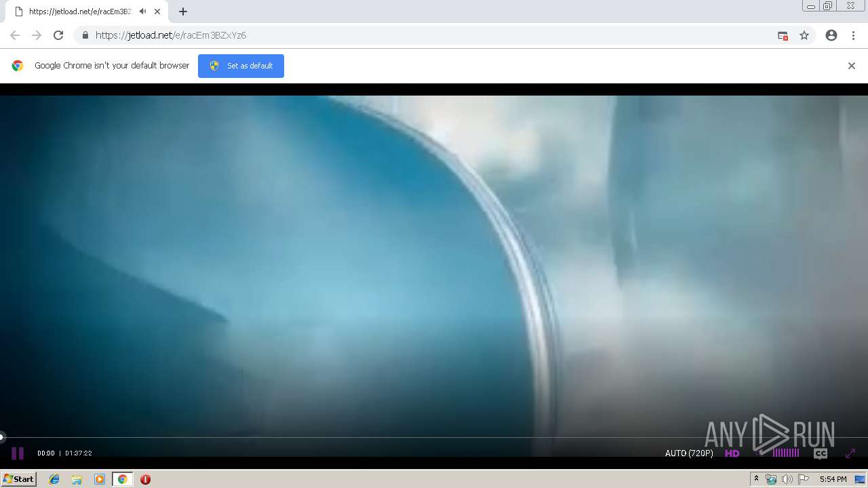Open Windows Explorer folder icon

coord(77,479)
